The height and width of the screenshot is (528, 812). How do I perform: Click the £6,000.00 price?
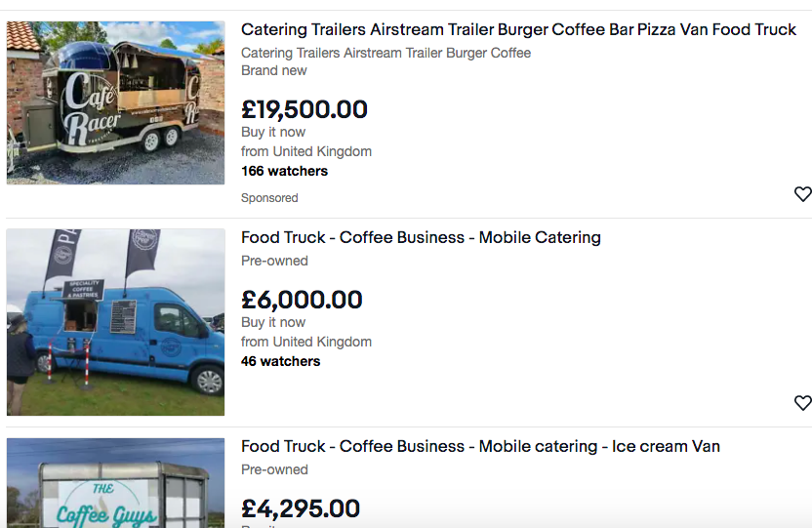point(302,300)
